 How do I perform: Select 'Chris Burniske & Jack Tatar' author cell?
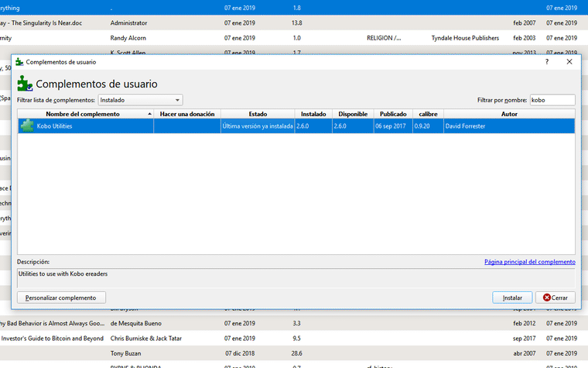pos(146,339)
